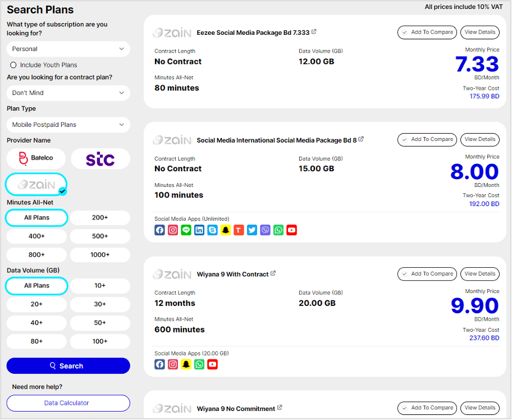Open the Plan Type dropdown for Mobile Postpaid Plans
The image size is (512, 420).
(68, 125)
